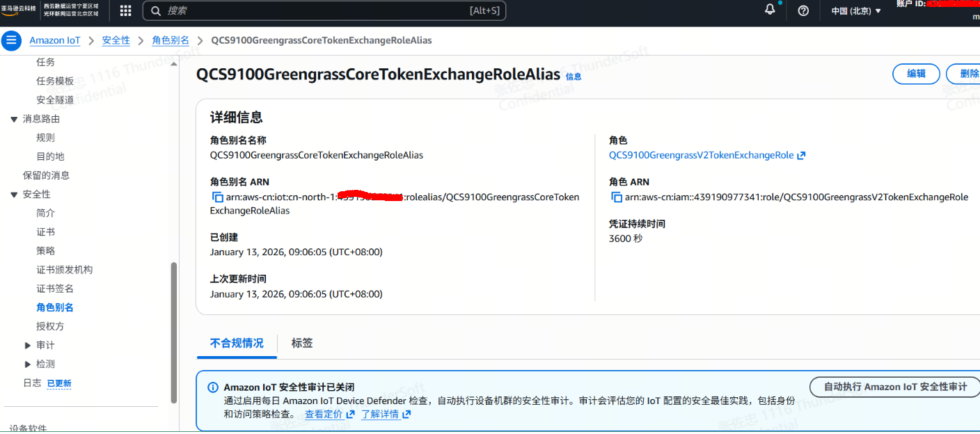Click the 账户 ID text in header
The height and width of the screenshot is (434, 980).
click(910, 3)
